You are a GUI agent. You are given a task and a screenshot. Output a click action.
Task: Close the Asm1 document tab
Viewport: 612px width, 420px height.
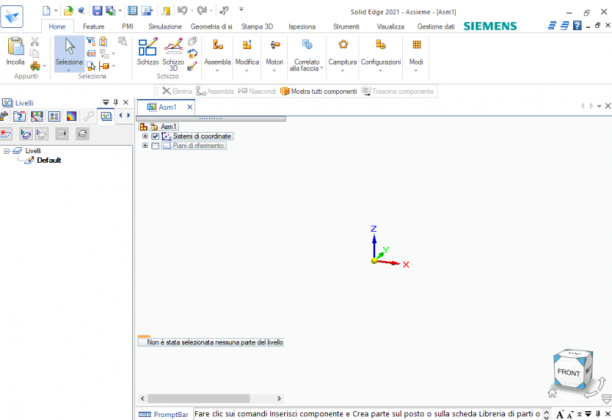pyautogui.click(x=190, y=107)
